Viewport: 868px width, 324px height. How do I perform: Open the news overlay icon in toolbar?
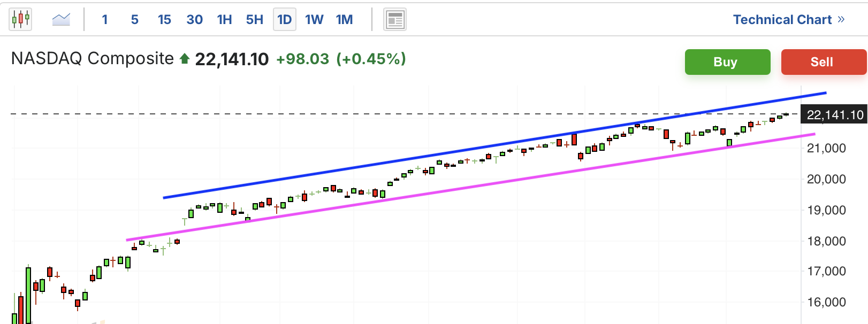point(395,20)
